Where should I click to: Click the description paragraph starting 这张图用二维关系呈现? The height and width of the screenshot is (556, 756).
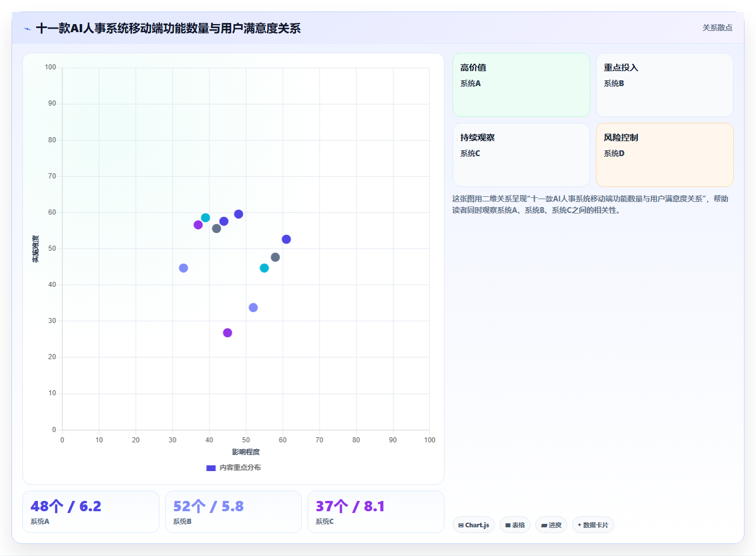[590, 204]
